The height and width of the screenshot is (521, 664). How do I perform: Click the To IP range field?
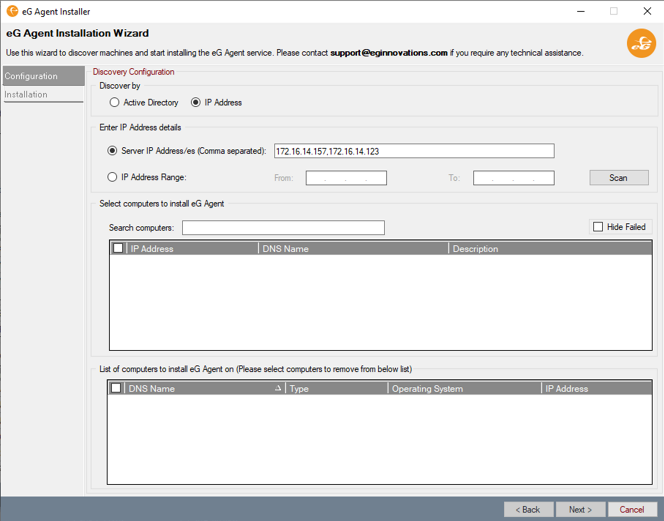coord(514,178)
